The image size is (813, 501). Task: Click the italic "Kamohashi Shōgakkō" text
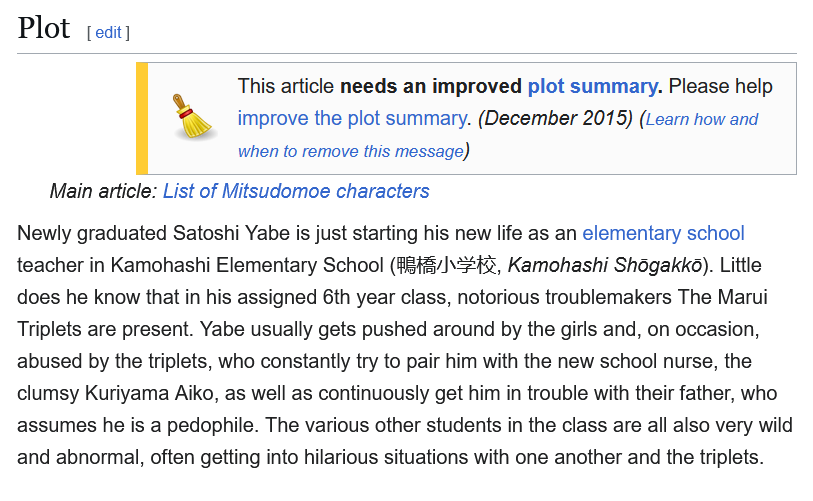tap(605, 265)
